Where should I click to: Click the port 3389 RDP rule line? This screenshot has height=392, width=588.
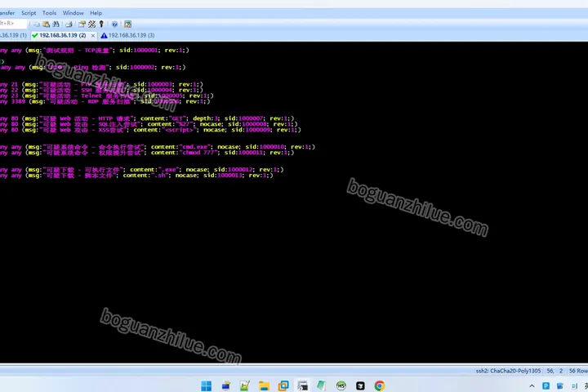(x=105, y=101)
